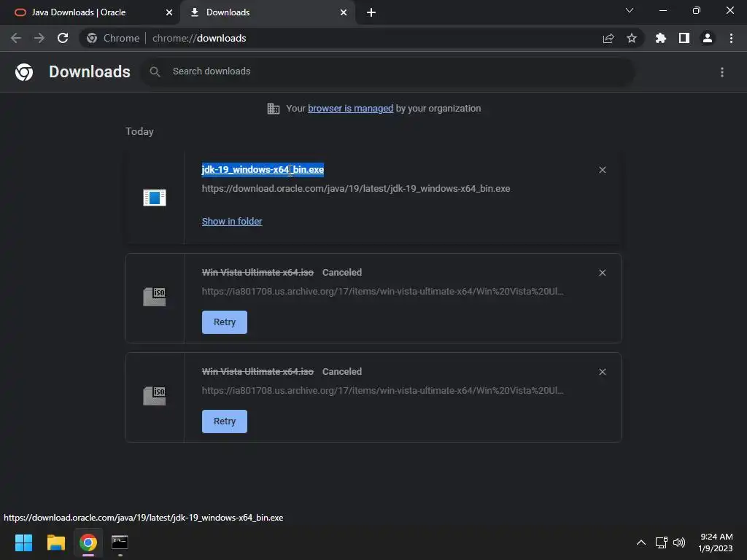Click the jdk-19 exe file icon
The height and width of the screenshot is (560, 747).
(x=155, y=198)
